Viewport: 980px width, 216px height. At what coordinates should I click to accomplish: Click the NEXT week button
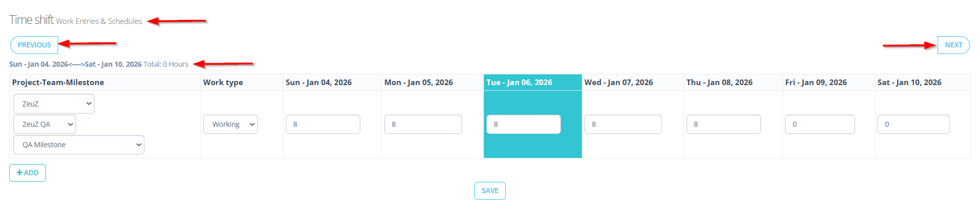[x=953, y=45]
